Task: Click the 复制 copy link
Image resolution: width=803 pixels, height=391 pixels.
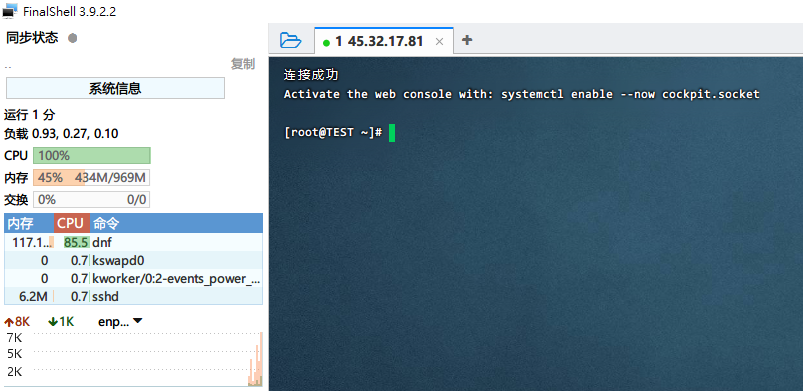Action: (x=243, y=64)
